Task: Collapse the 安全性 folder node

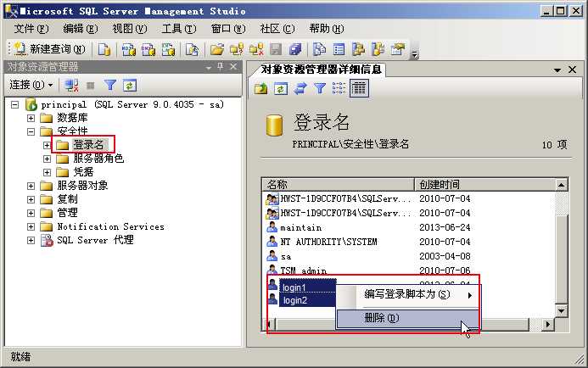Action: click(x=31, y=131)
